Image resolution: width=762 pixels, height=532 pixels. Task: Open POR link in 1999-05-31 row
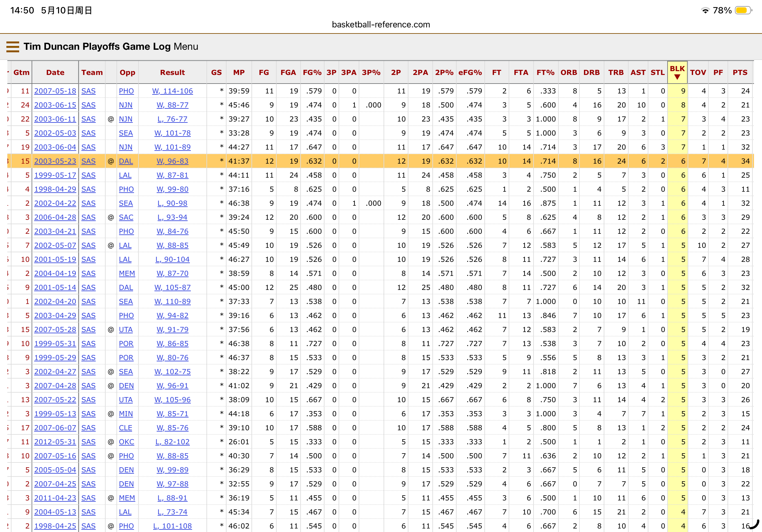[x=126, y=343]
